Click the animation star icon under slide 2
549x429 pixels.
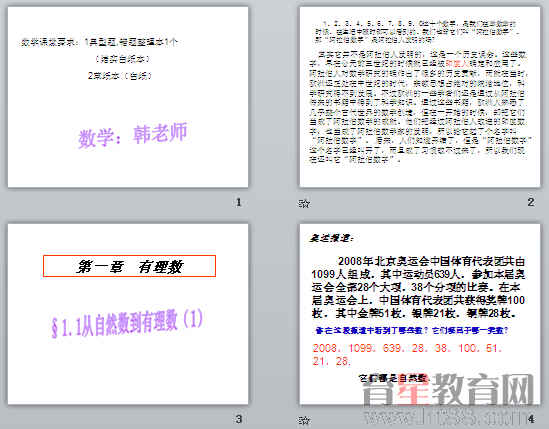coord(304,203)
